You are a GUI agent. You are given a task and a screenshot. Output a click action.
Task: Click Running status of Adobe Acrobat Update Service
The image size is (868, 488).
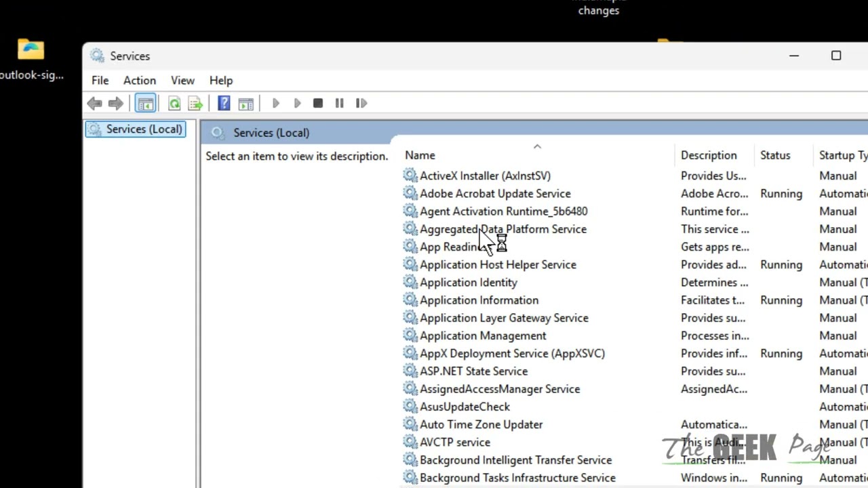tap(781, 193)
